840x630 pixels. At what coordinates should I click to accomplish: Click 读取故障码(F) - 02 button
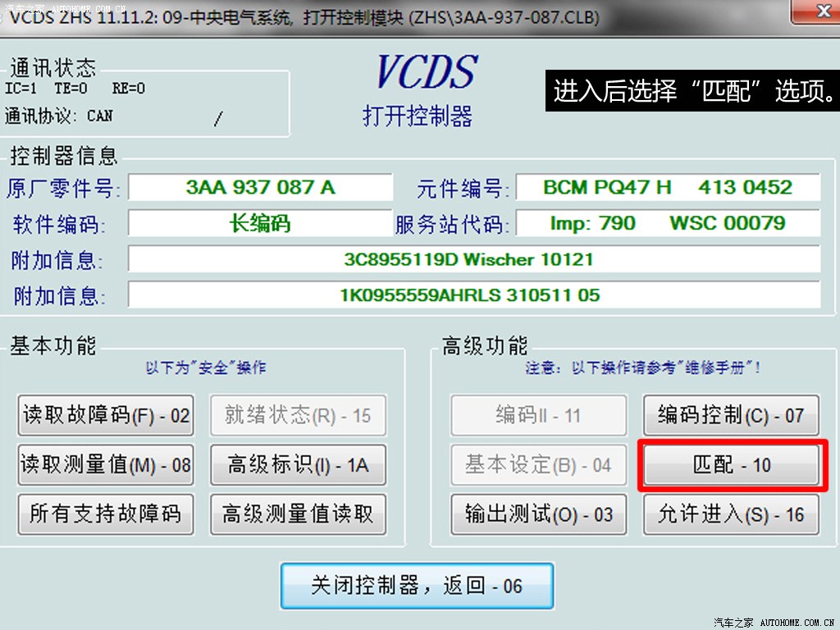106,415
